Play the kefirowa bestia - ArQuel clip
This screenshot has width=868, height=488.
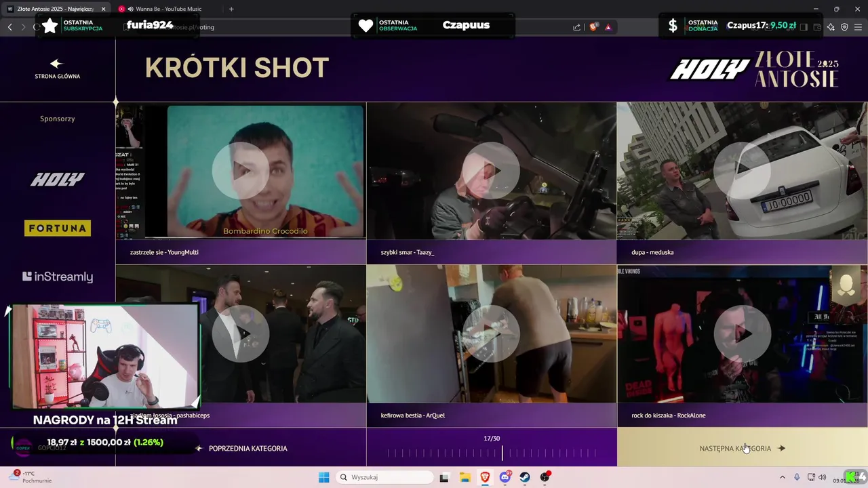[491, 333]
